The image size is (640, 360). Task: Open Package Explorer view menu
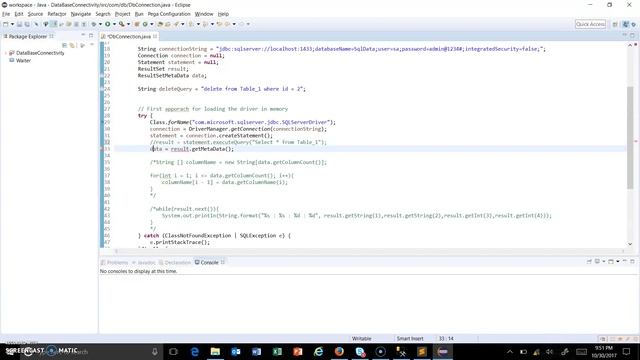(x=92, y=45)
